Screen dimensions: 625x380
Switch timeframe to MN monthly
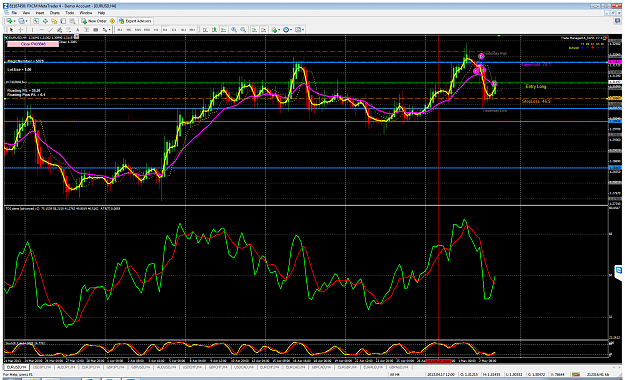pyautogui.click(x=192, y=30)
